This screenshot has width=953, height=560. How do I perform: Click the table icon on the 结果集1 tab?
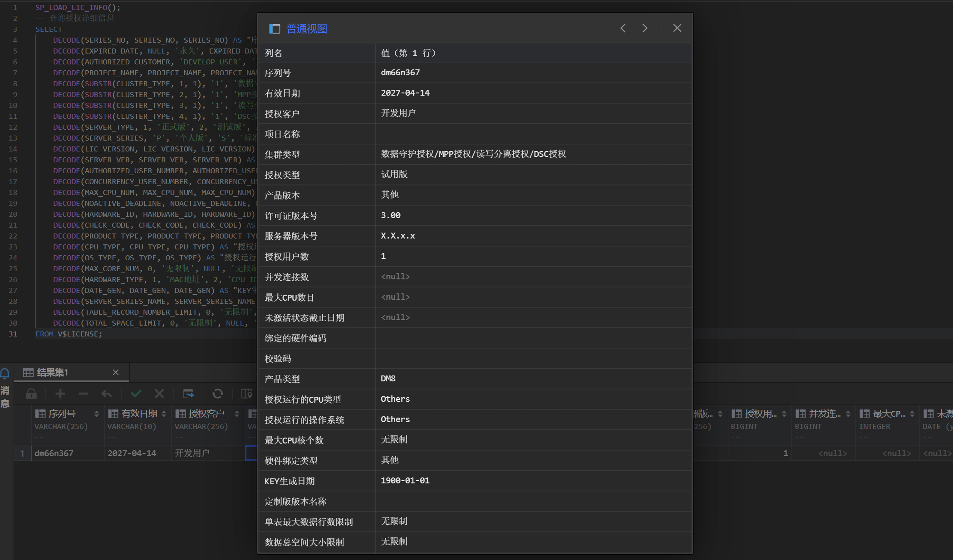click(x=28, y=372)
